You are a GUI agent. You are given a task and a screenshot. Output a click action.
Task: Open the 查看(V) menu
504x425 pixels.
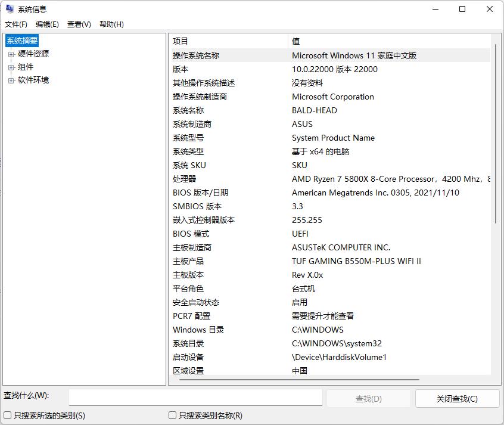79,24
